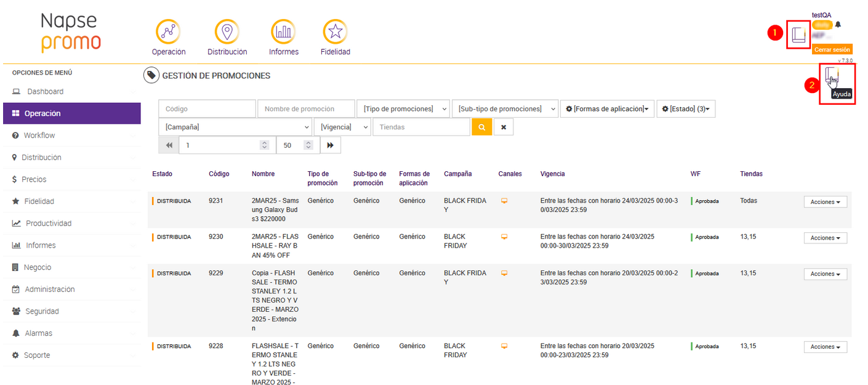Open the Distribución map pin icon
This screenshot has height=385, width=868.
(227, 32)
